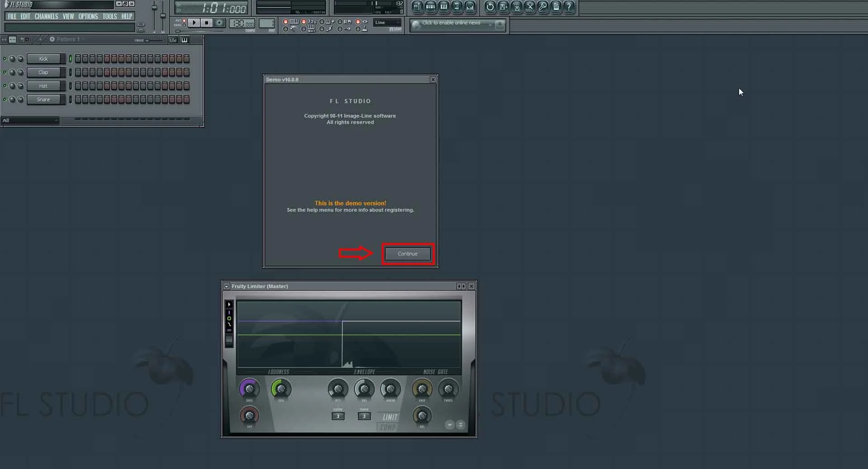Open the mixer view icon
The height and width of the screenshot is (469, 868).
tap(470, 7)
